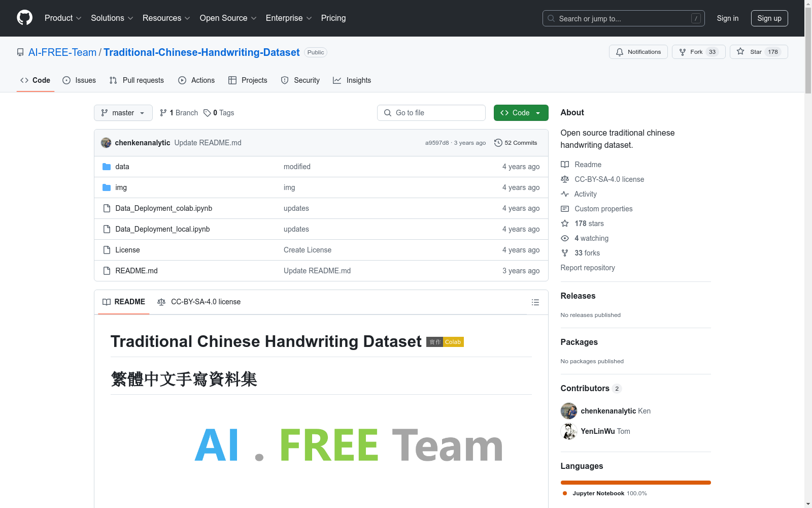Click the Readme book icon in About
Screen dimensions: 812x508
pyautogui.click(x=565, y=165)
